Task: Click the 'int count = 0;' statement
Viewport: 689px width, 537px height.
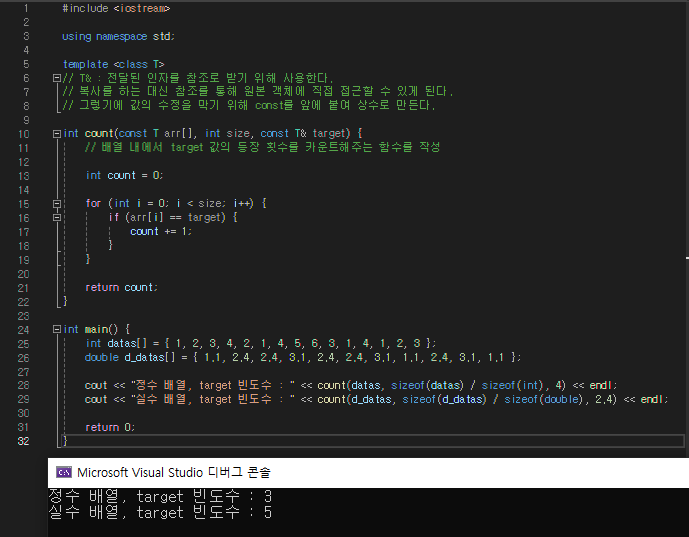Action: [x=124, y=175]
